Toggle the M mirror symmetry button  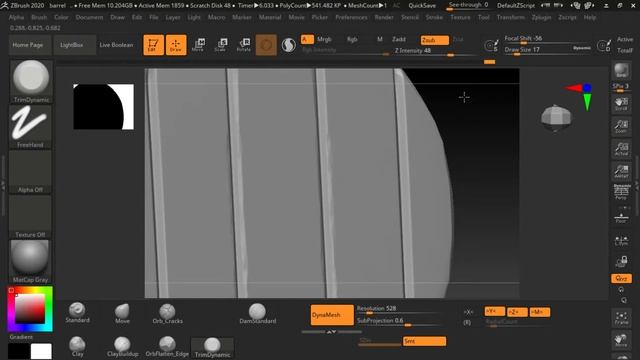(540, 312)
